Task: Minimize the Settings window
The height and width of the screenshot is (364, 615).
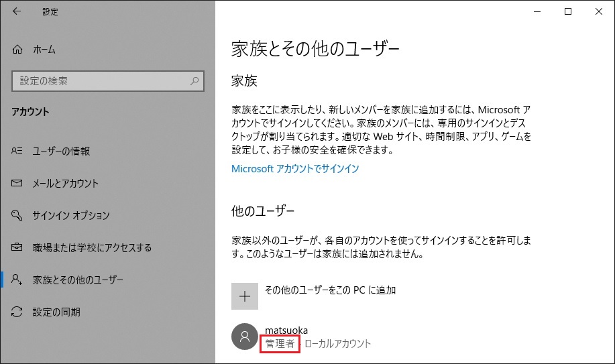Action: (x=537, y=11)
